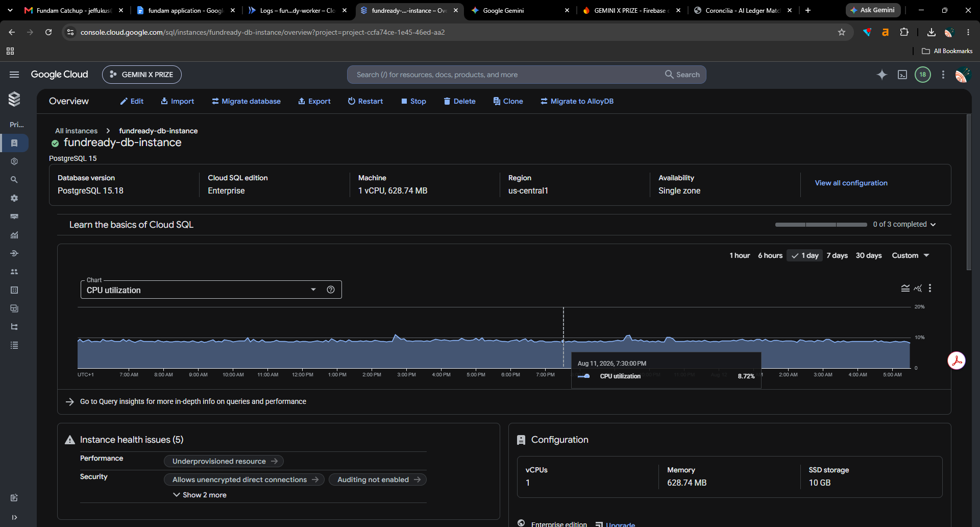Open the Custom time range dropdown
This screenshot has height=527, width=980.
pos(911,255)
